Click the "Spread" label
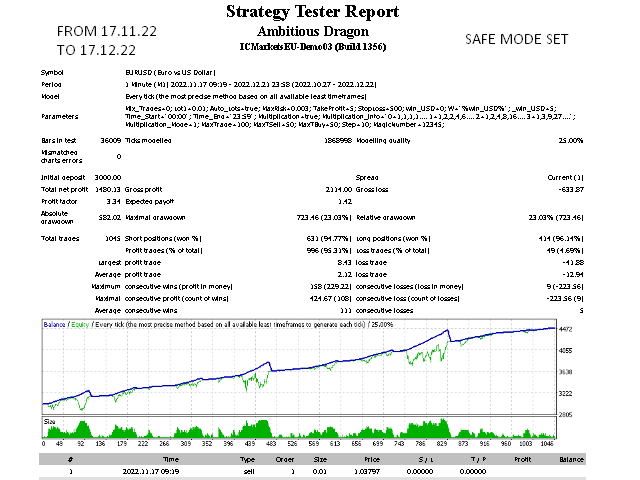 coord(367,178)
